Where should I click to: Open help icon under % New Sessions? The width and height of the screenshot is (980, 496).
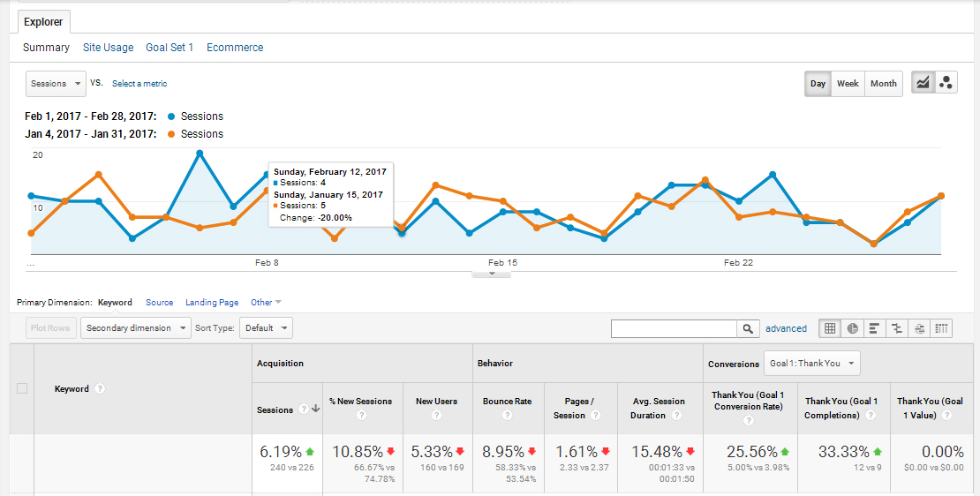(361, 416)
